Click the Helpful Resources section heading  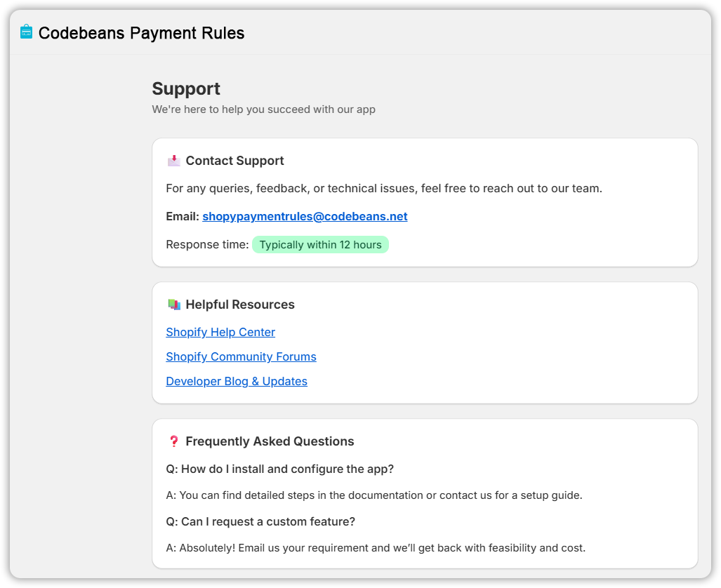[239, 305]
